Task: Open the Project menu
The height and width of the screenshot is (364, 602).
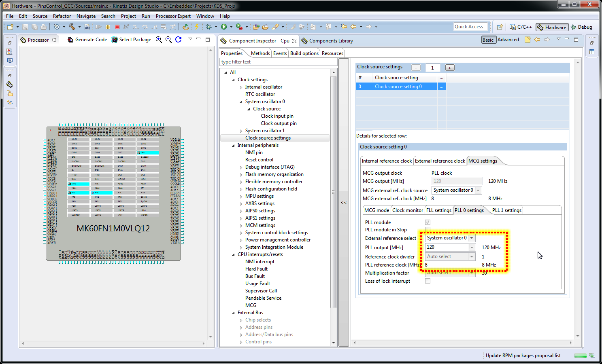Action: pyautogui.click(x=128, y=16)
